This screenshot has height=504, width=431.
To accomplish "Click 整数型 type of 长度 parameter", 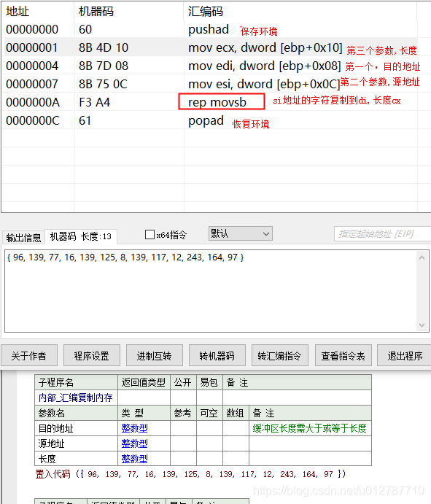I will (135, 459).
